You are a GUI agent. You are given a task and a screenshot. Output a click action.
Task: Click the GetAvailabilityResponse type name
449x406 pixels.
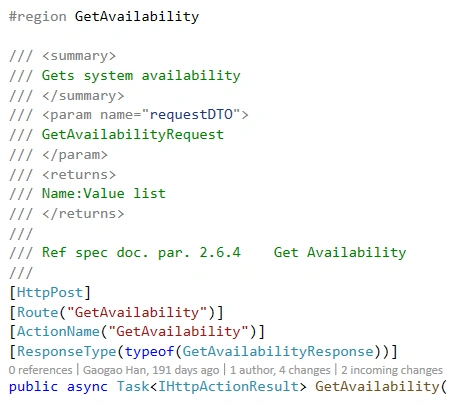click(278, 351)
